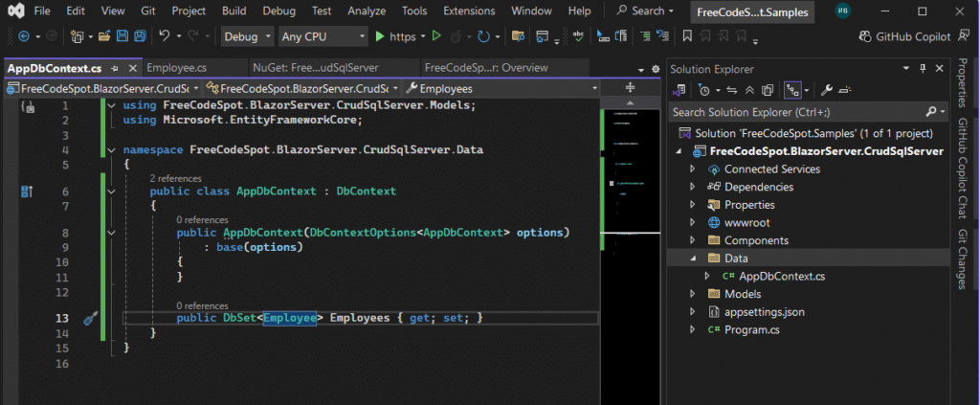Click the Find in Files folder icon
The height and width of the screenshot is (405, 980).
click(x=518, y=36)
